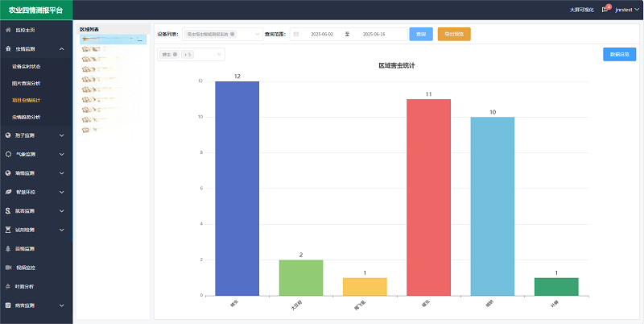Click the 智慧环控 leaf icon
Viewport: 644px width, 324px height.
tap(9, 192)
